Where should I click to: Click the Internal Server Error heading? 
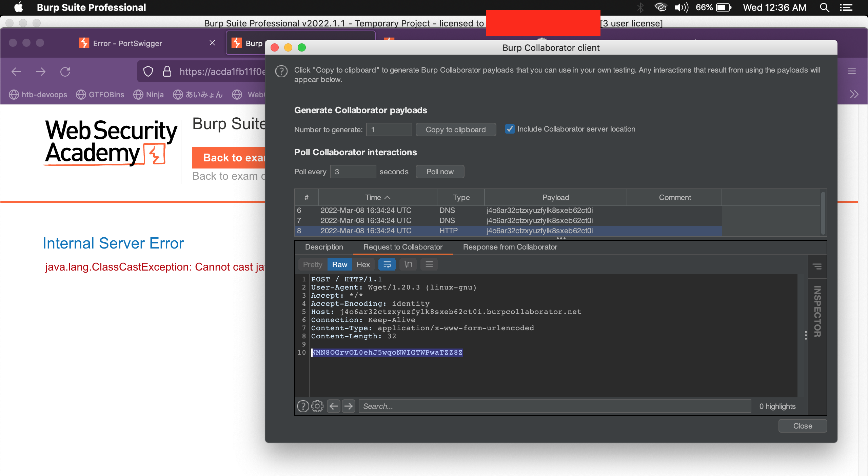tap(113, 243)
